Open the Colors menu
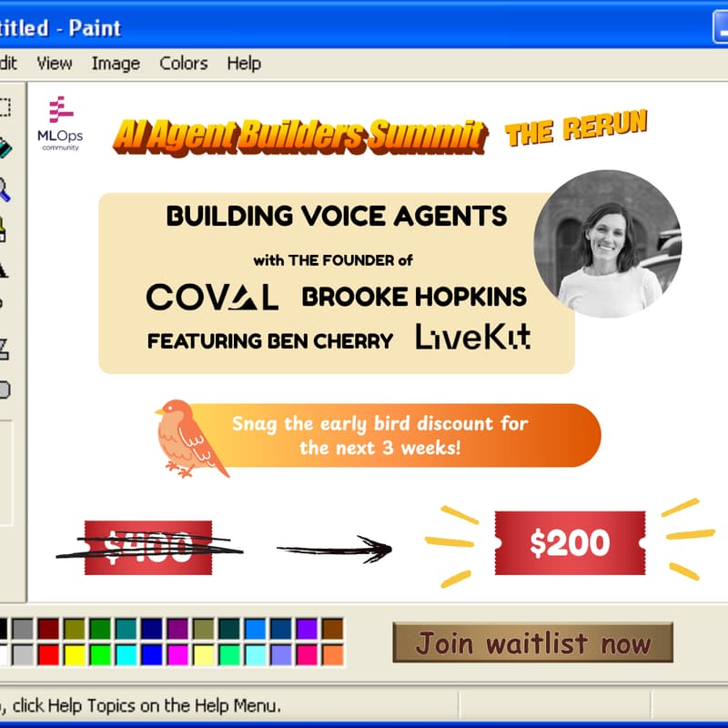Viewport: 728px width, 728px height. [x=184, y=63]
